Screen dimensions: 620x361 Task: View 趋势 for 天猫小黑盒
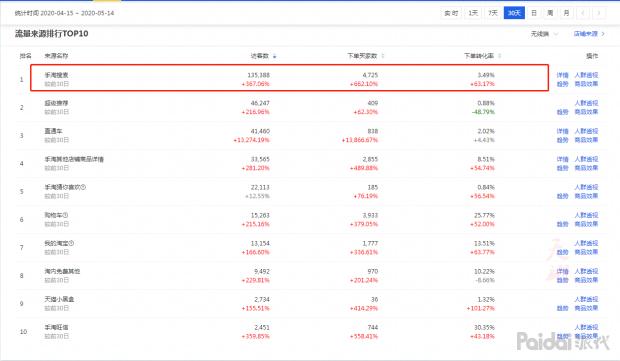(x=562, y=308)
